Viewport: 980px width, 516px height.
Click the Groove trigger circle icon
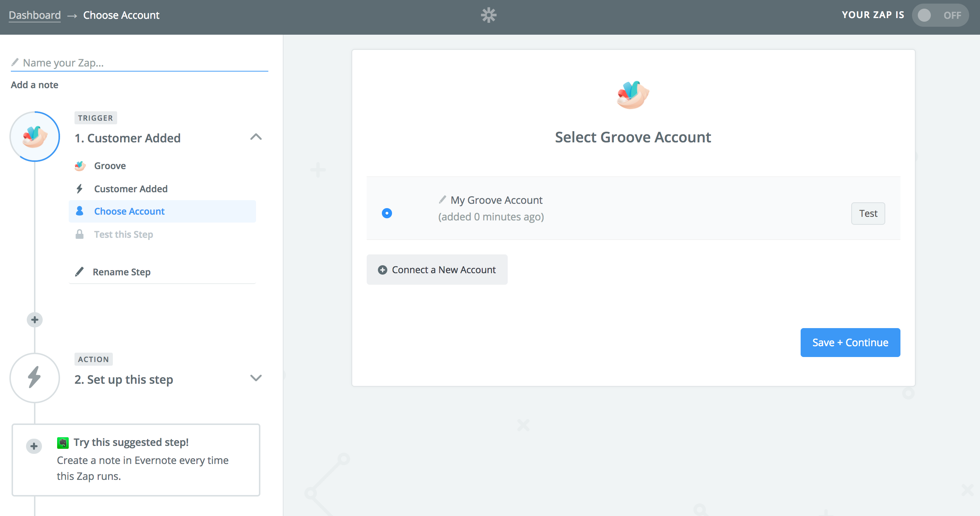click(x=35, y=137)
